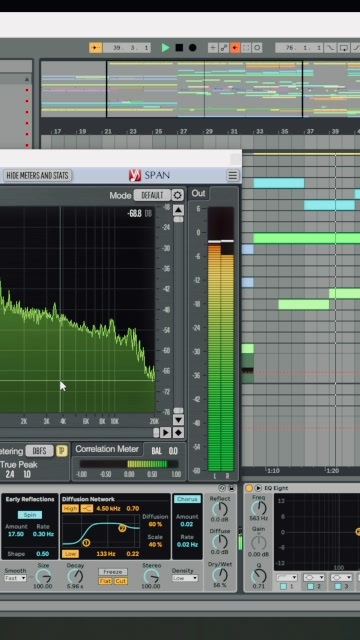Toggle the yellow TP true peak button

point(62,451)
